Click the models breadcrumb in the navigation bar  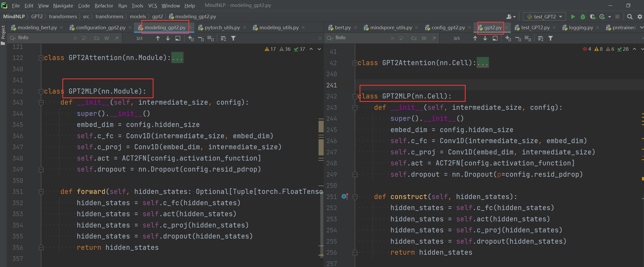coord(138,17)
